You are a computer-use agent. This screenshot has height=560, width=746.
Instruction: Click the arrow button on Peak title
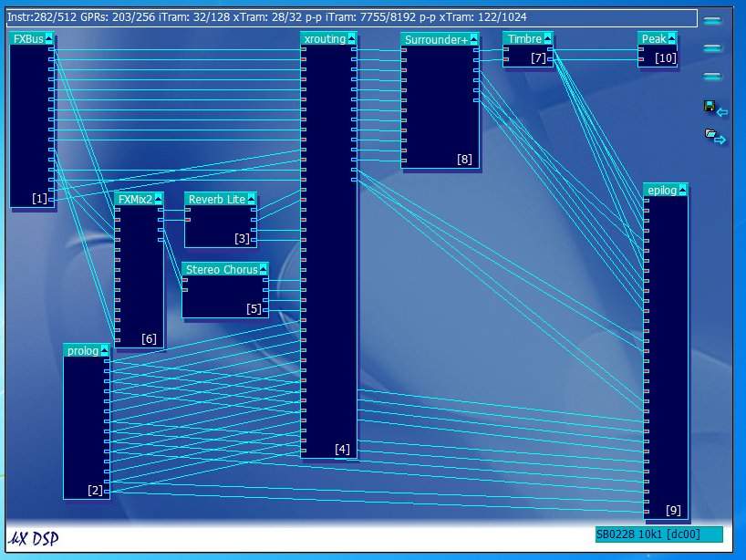coord(672,38)
